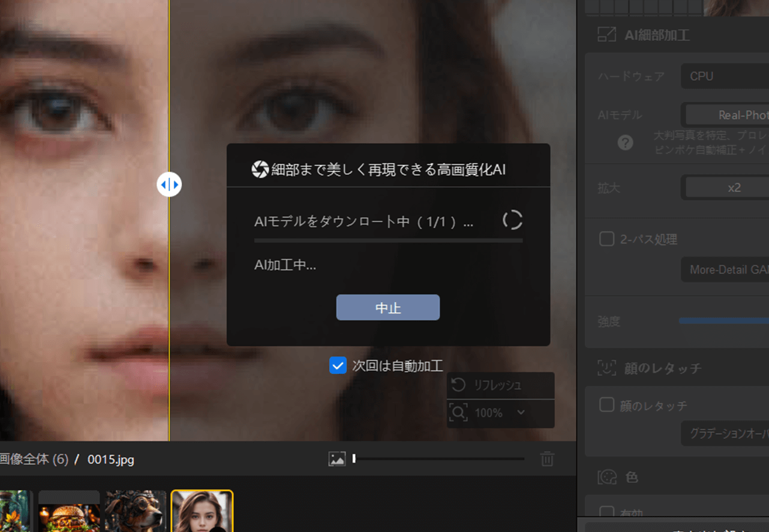
Task: Uncheck the 次回は自動加工 checkbox
Action: pos(338,365)
